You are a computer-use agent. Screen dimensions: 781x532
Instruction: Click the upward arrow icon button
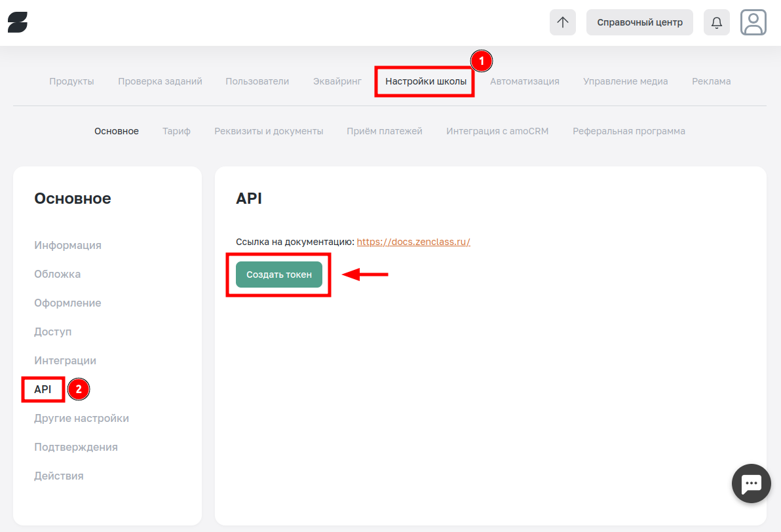coord(562,22)
